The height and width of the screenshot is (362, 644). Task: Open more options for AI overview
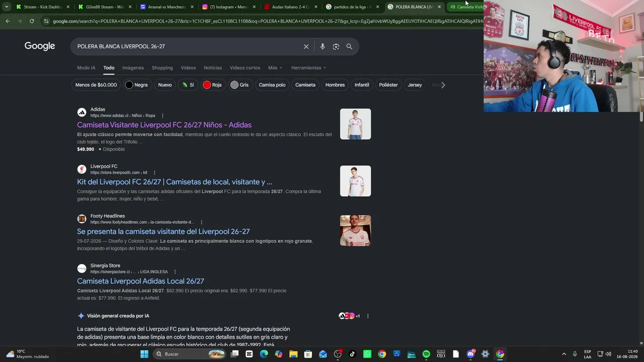368,316
